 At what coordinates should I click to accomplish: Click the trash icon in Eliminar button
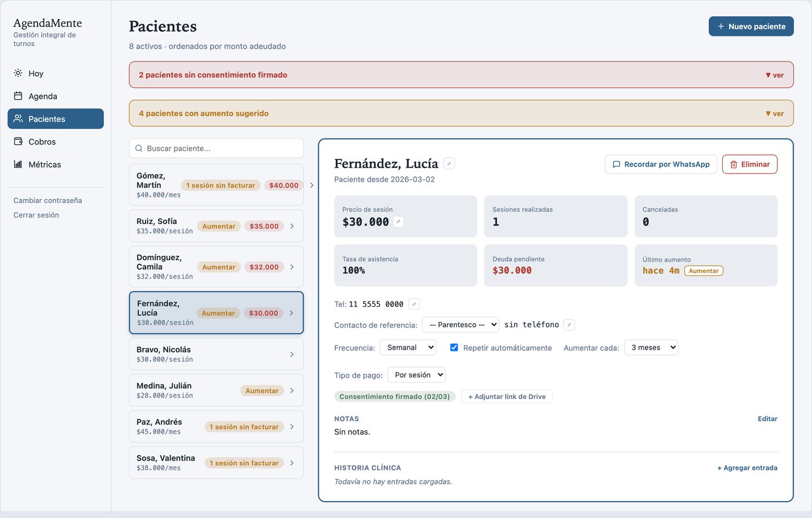pyautogui.click(x=734, y=165)
